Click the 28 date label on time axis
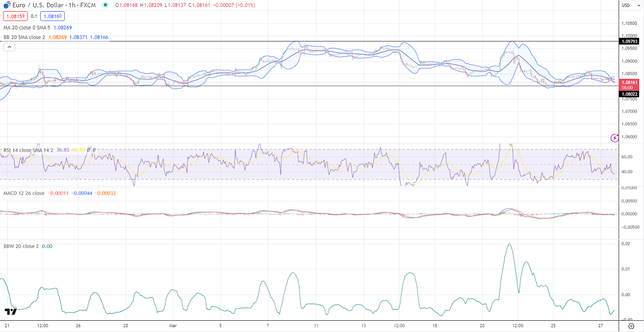Viewport: 644px width, 332px height. click(126, 326)
